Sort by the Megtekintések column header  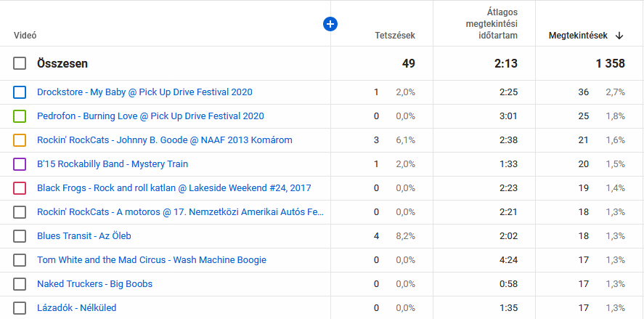(578, 36)
